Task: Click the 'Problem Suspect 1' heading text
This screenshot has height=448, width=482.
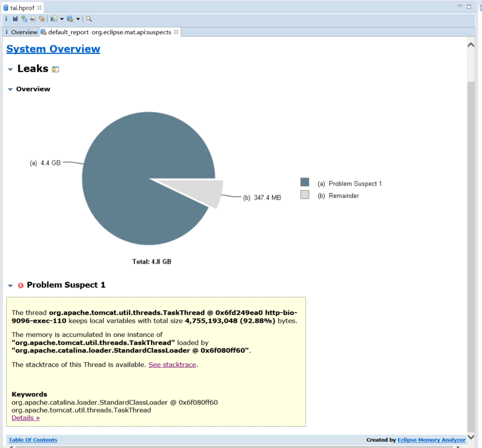Action: pos(66,285)
